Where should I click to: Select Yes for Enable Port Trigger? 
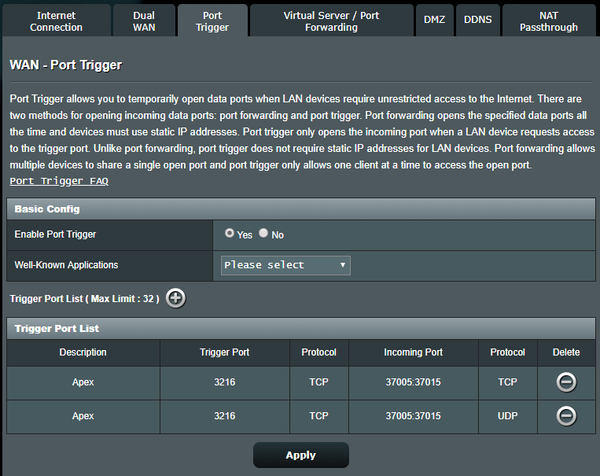(x=231, y=233)
